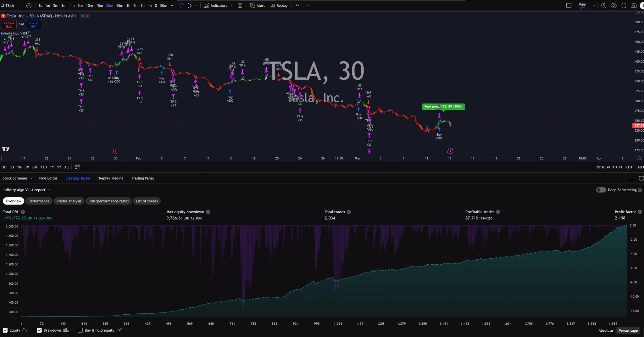
Task: Click the add symbol plus icon
Action: coord(29,6)
